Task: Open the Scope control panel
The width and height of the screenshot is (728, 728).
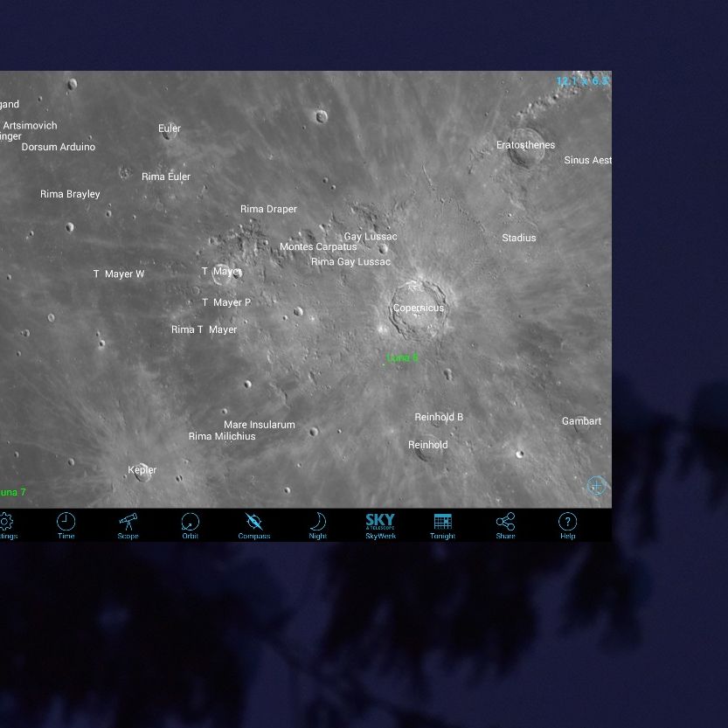Action: click(x=128, y=525)
